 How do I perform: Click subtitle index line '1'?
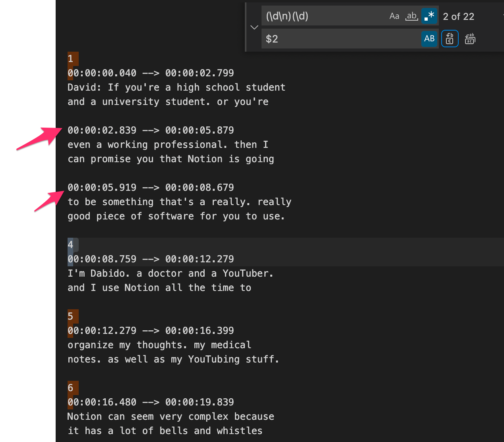click(x=70, y=59)
